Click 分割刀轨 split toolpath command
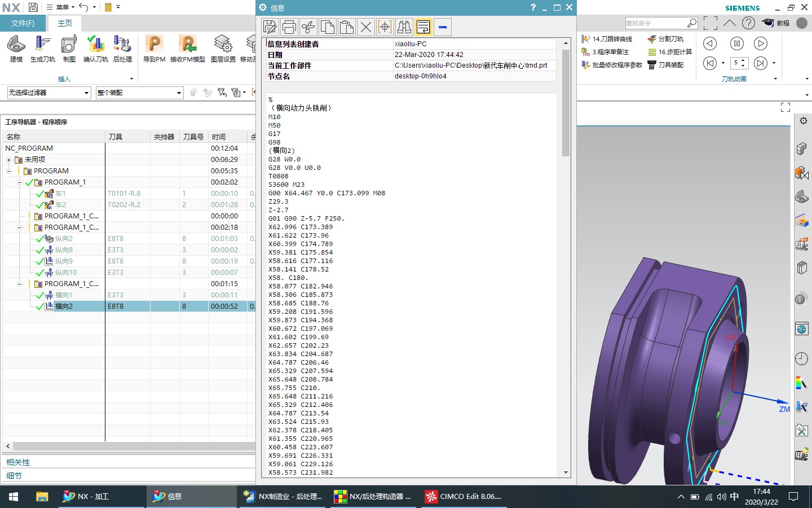The height and width of the screenshot is (508, 812). (665, 39)
